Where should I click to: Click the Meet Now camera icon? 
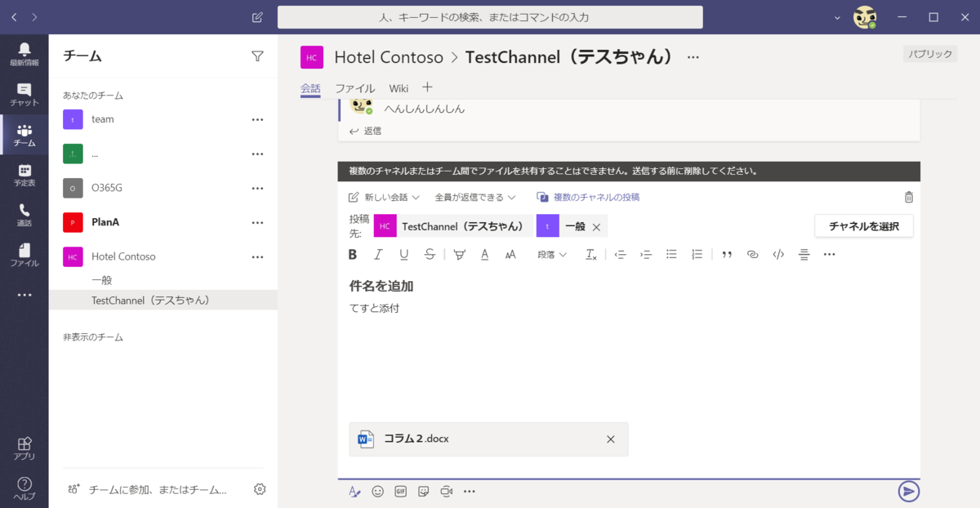(446, 491)
